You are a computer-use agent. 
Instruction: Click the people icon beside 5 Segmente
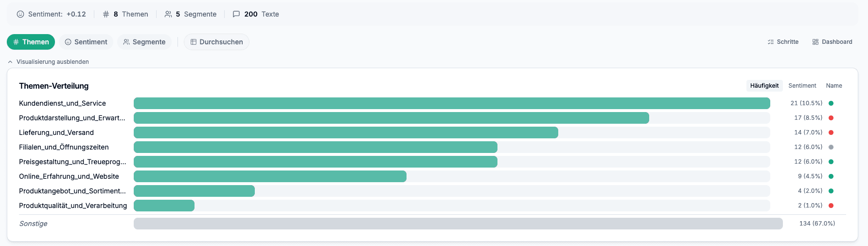(x=168, y=14)
